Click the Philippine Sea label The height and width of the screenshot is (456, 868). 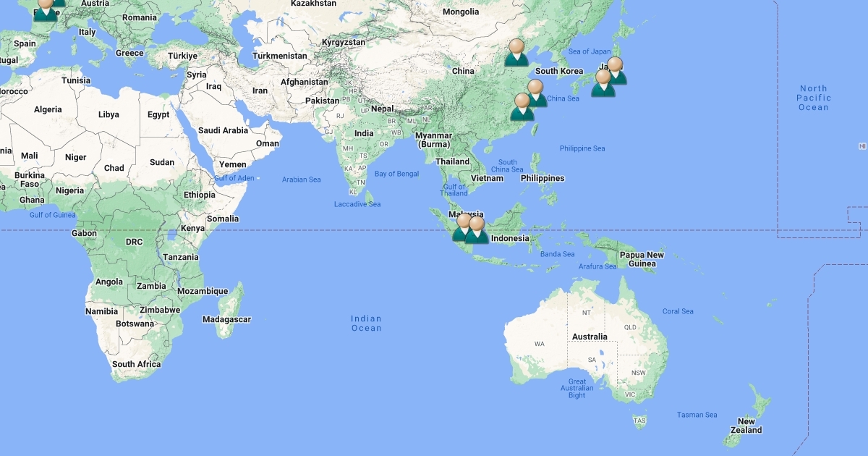(582, 148)
